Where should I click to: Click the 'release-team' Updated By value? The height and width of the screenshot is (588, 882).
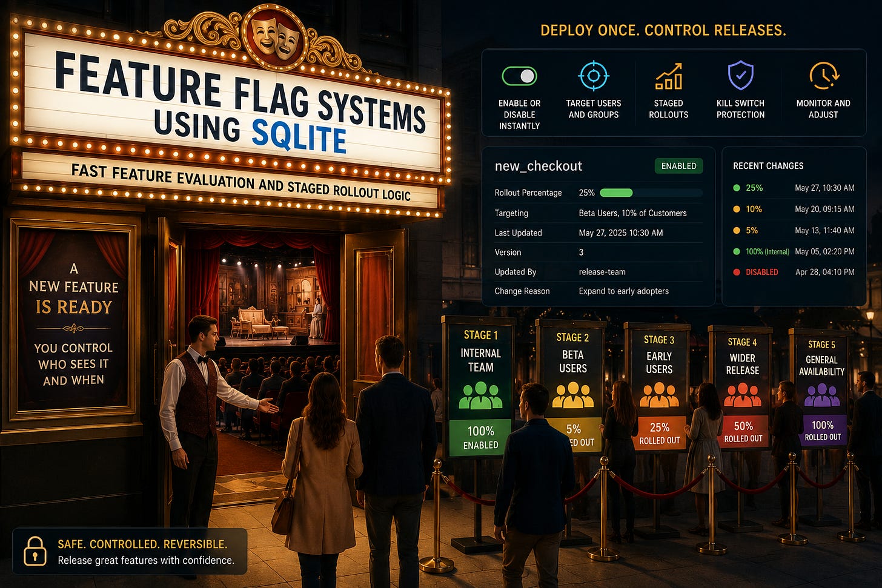coord(602,272)
